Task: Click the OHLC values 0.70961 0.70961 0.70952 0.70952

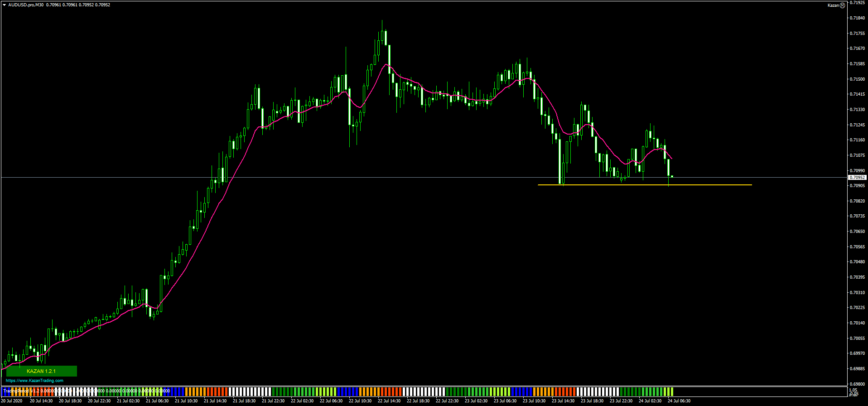Action: point(78,5)
